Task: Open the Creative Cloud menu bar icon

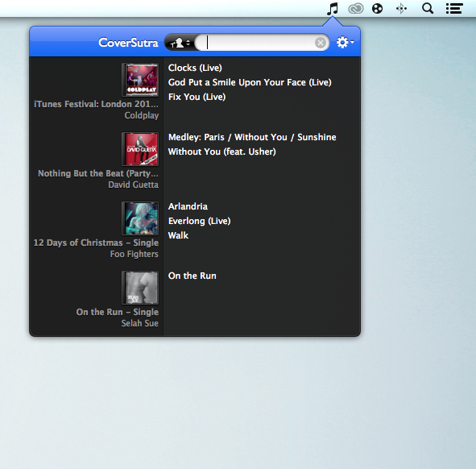Action: 355,9
